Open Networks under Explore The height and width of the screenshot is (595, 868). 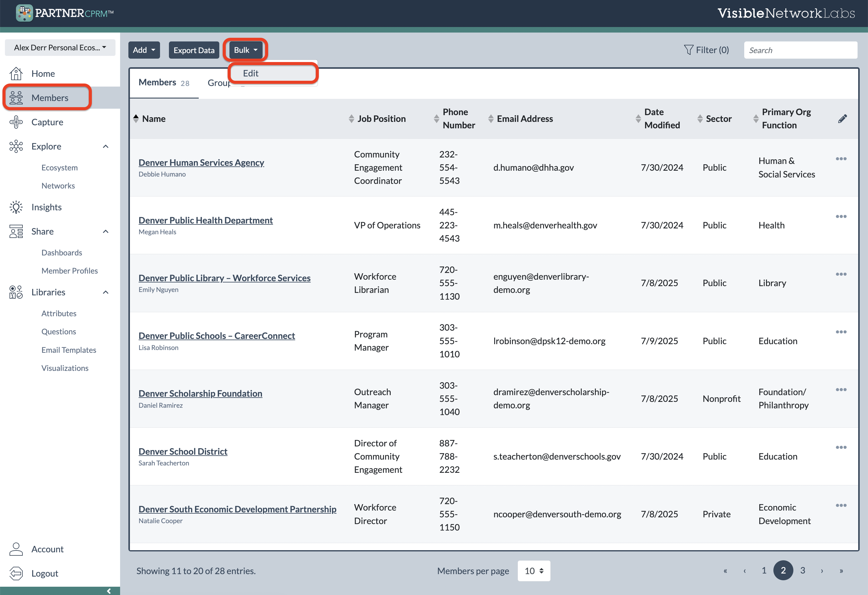(x=58, y=185)
